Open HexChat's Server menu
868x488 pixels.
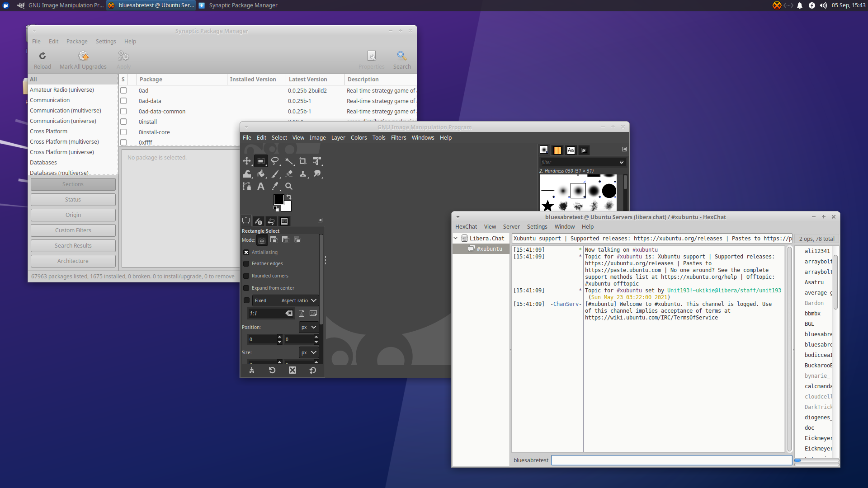(x=511, y=226)
